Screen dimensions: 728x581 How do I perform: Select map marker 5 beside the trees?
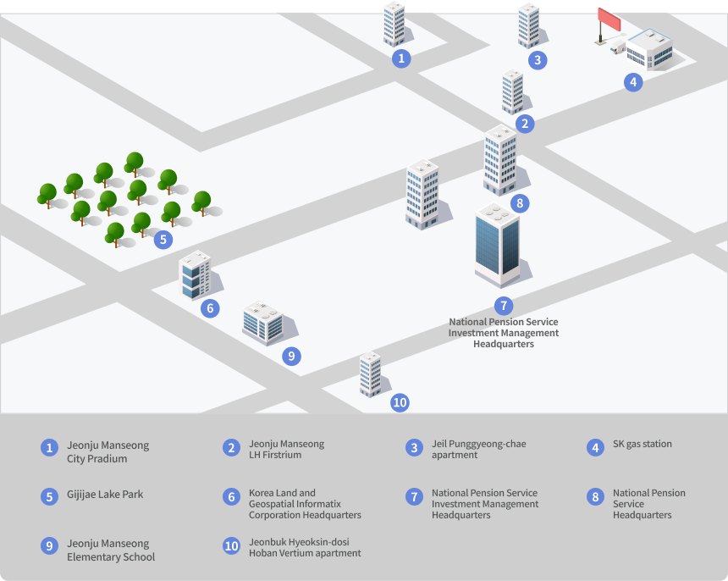(x=163, y=240)
